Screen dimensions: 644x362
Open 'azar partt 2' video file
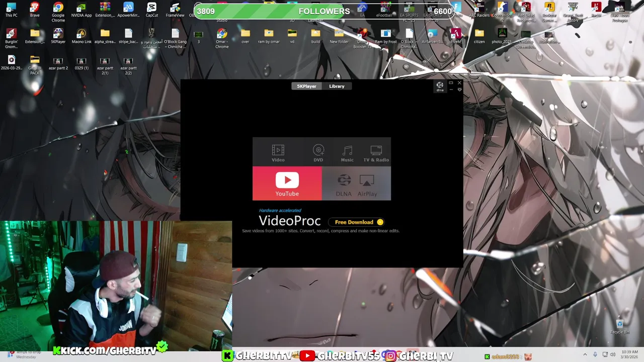(x=58, y=63)
